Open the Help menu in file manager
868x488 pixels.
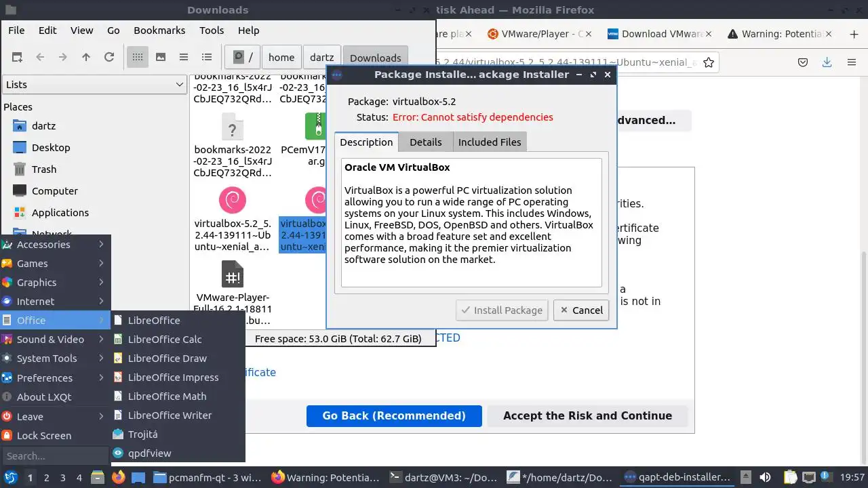coord(248,30)
